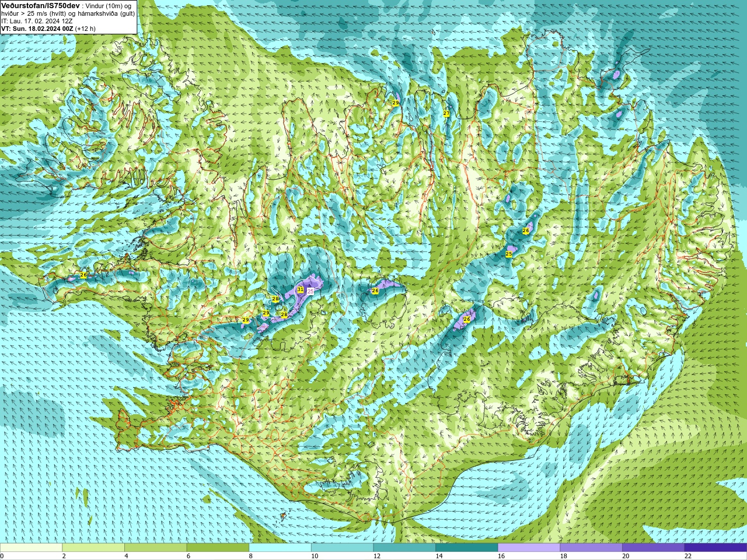Click the forecast offset (+12 h)
Screen dimensions: 747x560
click(85, 29)
